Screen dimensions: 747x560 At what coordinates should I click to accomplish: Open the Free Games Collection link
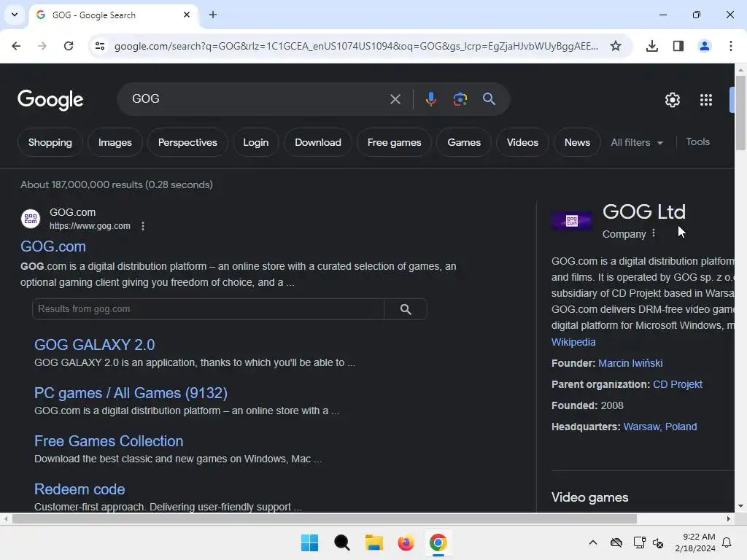click(109, 441)
